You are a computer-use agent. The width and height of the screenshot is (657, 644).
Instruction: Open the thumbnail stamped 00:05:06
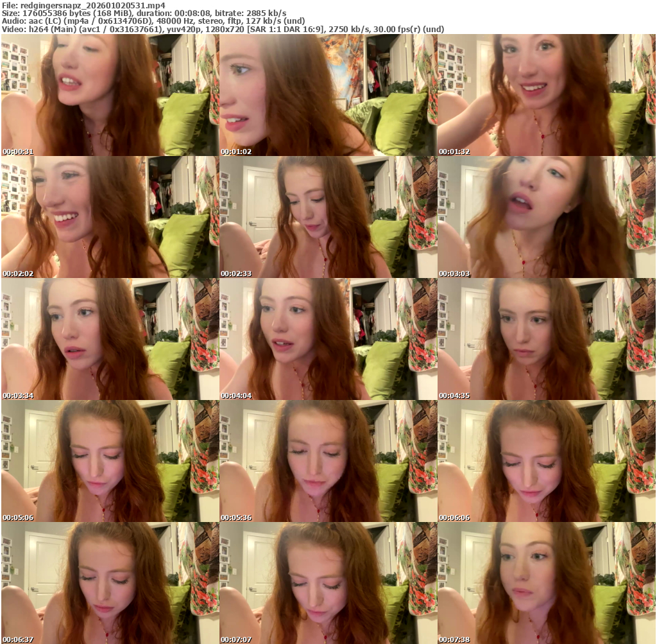click(110, 461)
